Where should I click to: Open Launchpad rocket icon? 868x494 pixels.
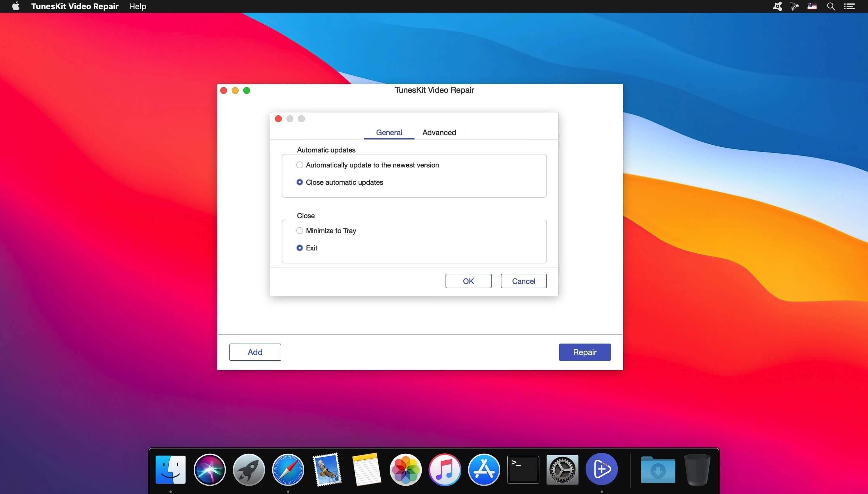(x=249, y=469)
